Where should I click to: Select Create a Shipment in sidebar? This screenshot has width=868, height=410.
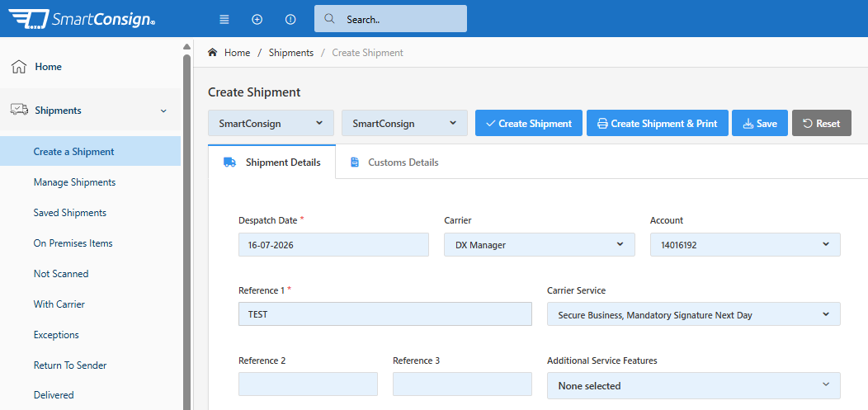coord(90,151)
